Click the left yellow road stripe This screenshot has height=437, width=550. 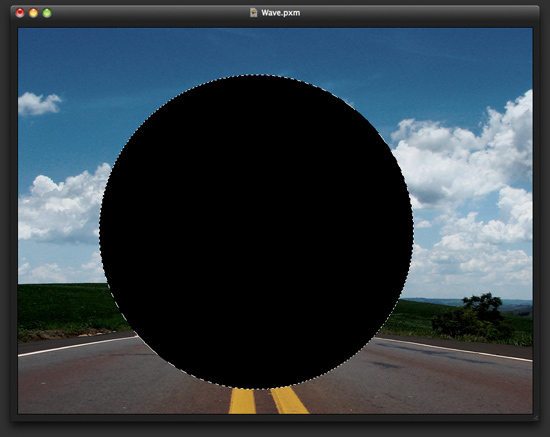point(242,401)
